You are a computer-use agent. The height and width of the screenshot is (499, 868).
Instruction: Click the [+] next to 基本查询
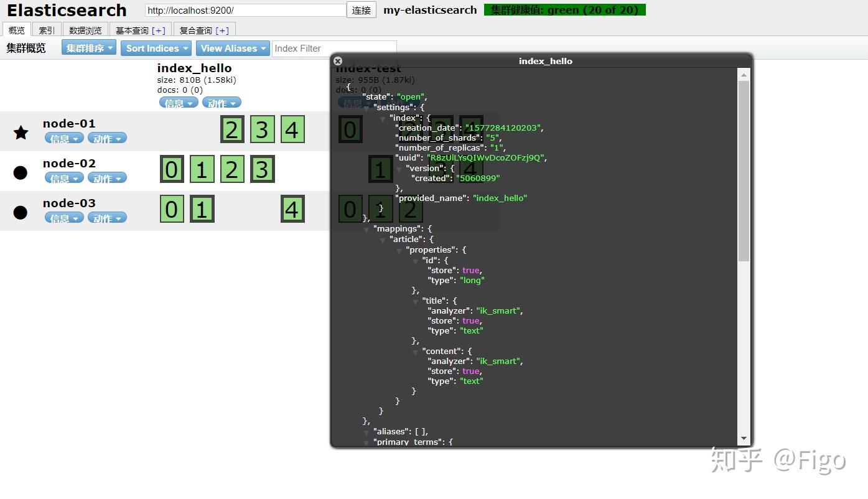click(159, 30)
